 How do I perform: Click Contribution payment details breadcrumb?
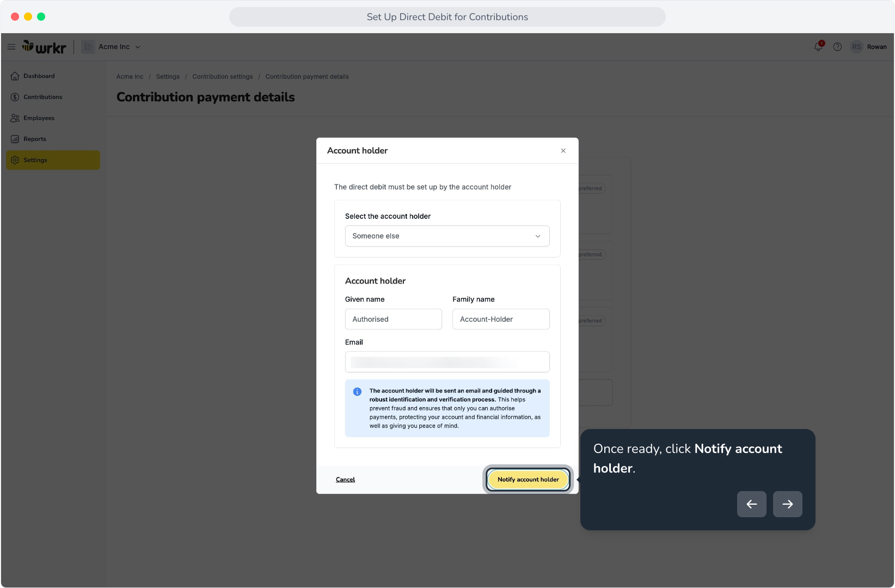(307, 77)
